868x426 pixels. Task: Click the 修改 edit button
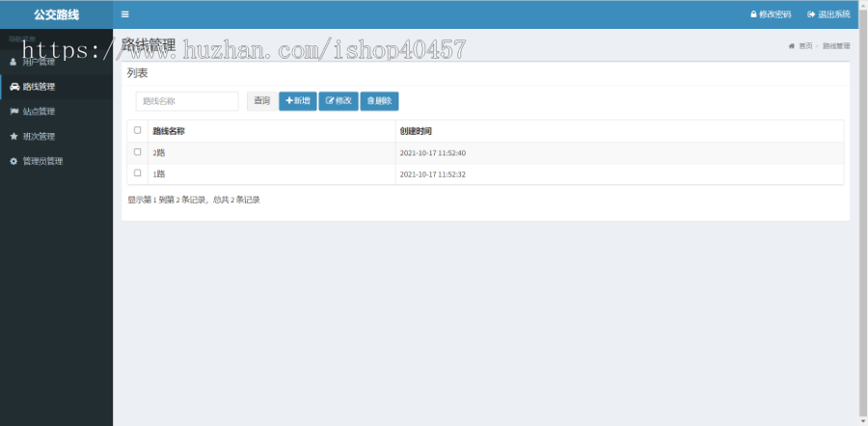point(339,100)
